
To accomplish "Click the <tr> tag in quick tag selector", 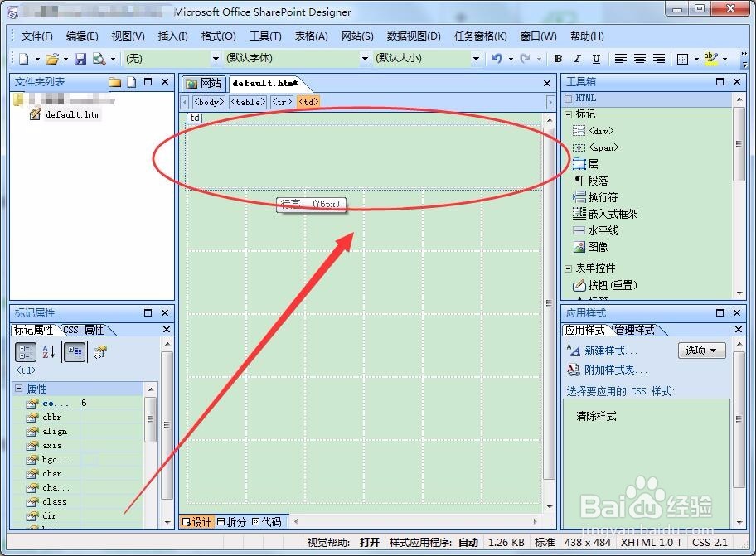I will (x=282, y=102).
